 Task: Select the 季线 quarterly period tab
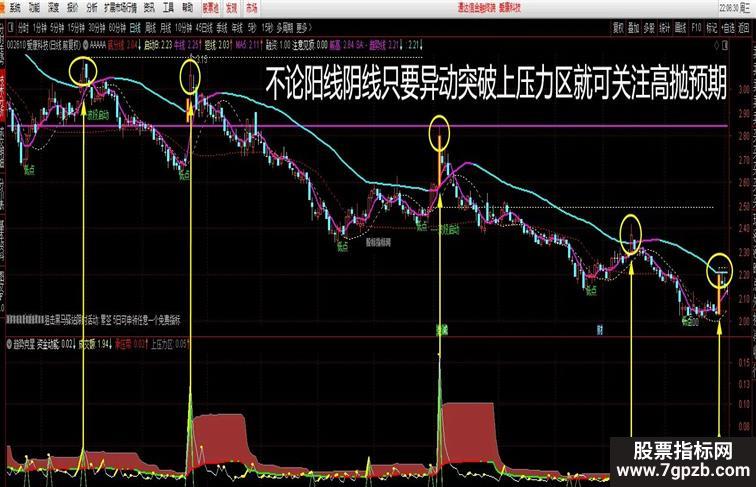[222, 28]
